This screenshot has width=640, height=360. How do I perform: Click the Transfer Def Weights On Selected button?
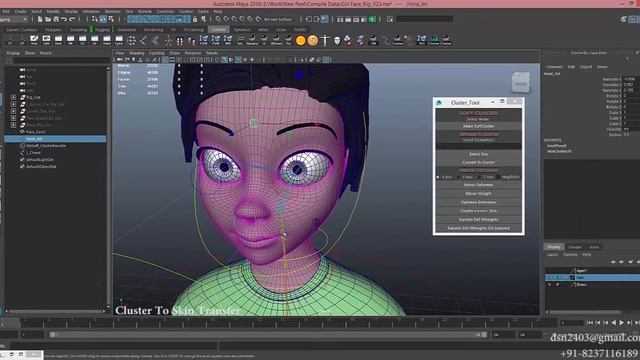478,228
